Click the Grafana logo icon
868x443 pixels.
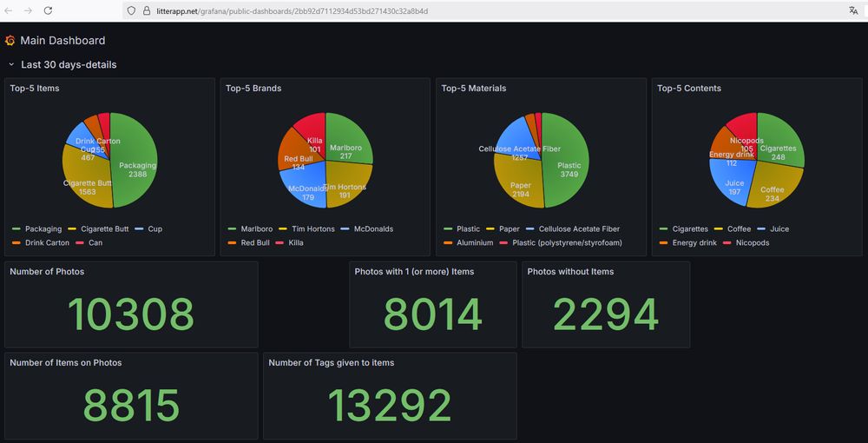(10, 41)
